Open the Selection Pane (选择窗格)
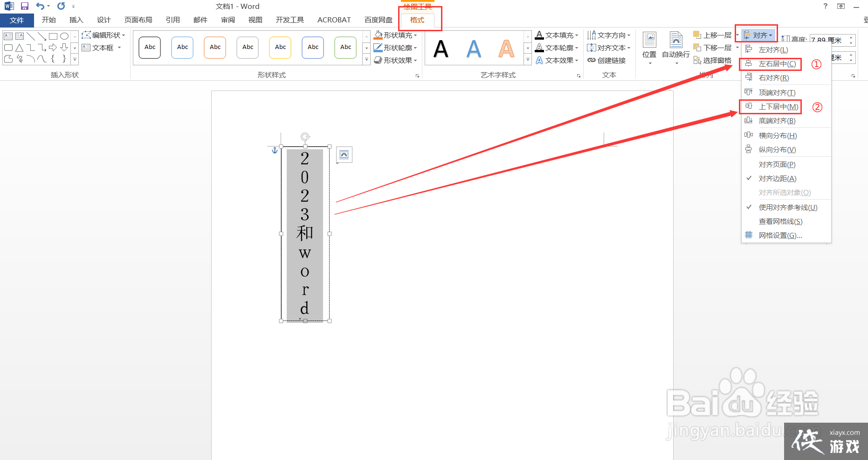Image resolution: width=868 pixels, height=460 pixels. (x=712, y=60)
